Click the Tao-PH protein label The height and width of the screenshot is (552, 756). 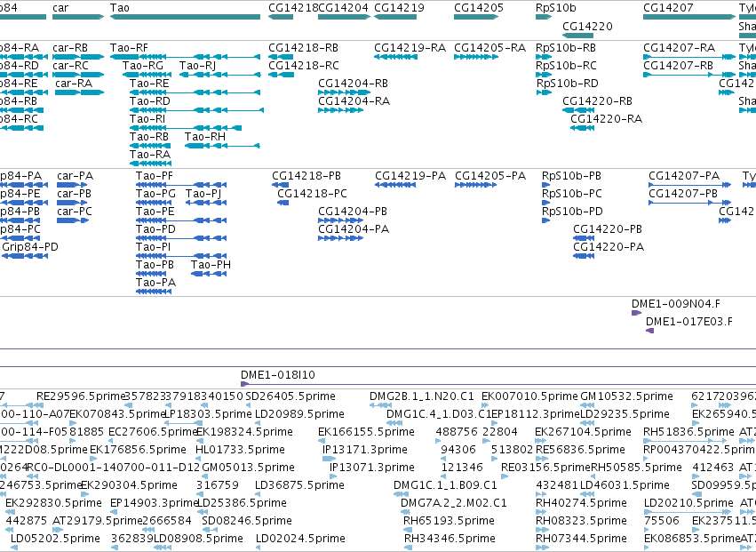pos(211,265)
